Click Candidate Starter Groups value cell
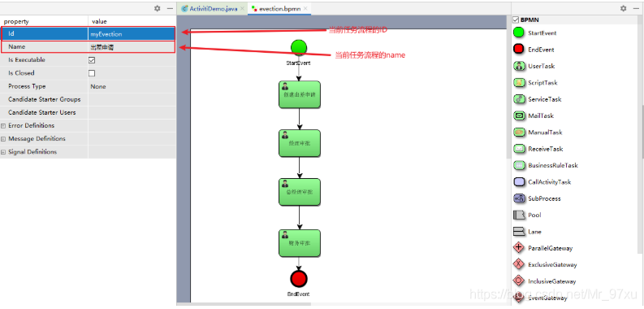The height and width of the screenshot is (309, 644). click(x=132, y=99)
